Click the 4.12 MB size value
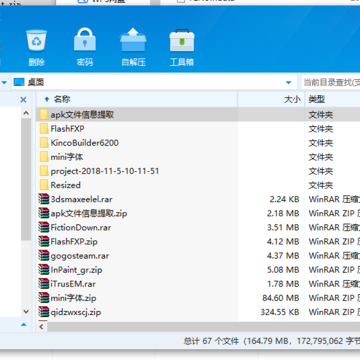The width and height of the screenshot is (360, 360). [283, 242]
